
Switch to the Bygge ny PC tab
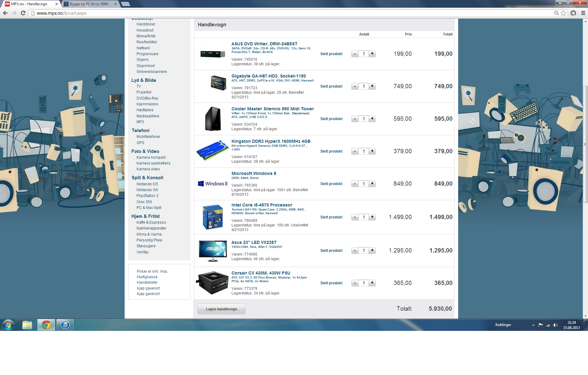(x=89, y=4)
